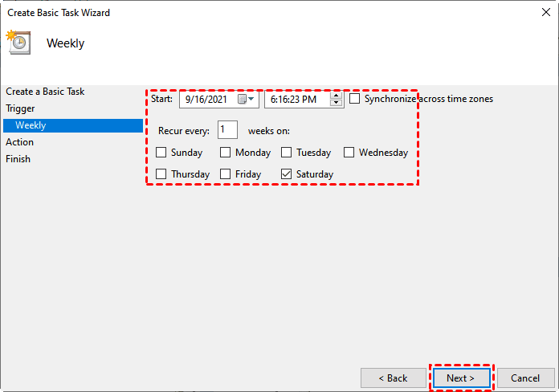Viewport: 559px width, 392px height.
Task: Select the Finish step in the sidebar
Action: pyautogui.click(x=18, y=159)
